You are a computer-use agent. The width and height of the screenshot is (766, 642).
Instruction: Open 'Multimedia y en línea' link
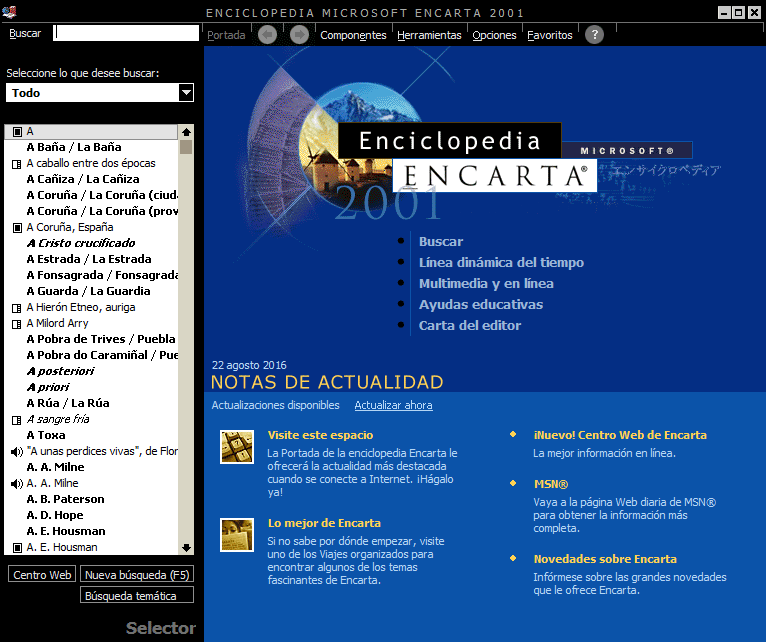[x=486, y=283]
